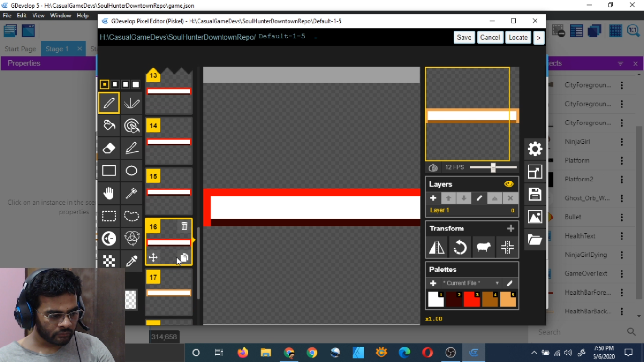The width and height of the screenshot is (644, 362).
Task: Select the Dithering checkerboard tool
Action: [x=109, y=261]
